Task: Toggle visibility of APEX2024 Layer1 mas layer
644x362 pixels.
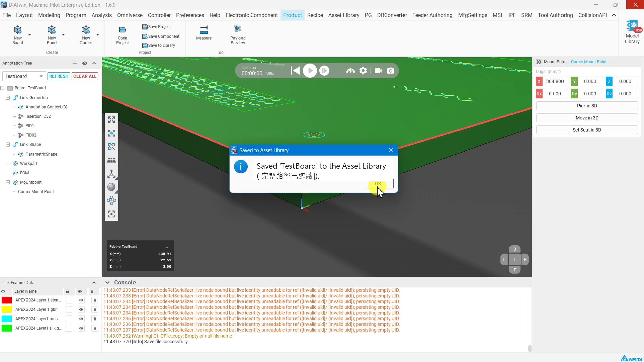Action: pyautogui.click(x=81, y=319)
